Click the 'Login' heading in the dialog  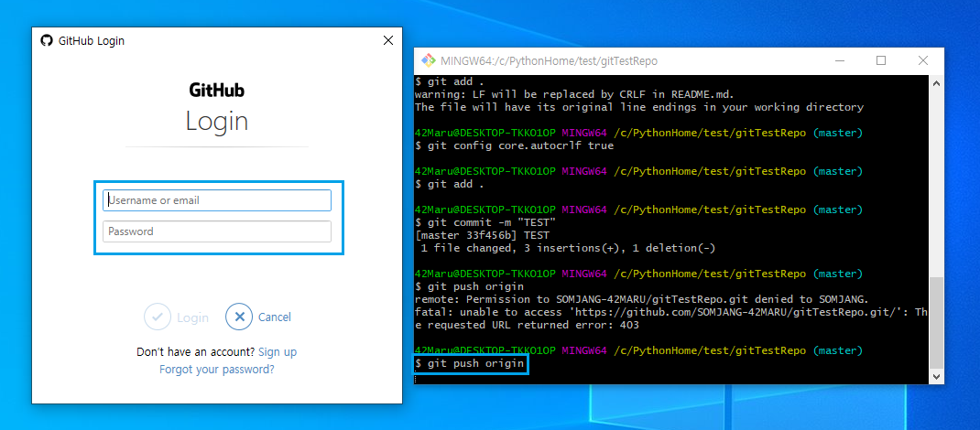coord(217,121)
